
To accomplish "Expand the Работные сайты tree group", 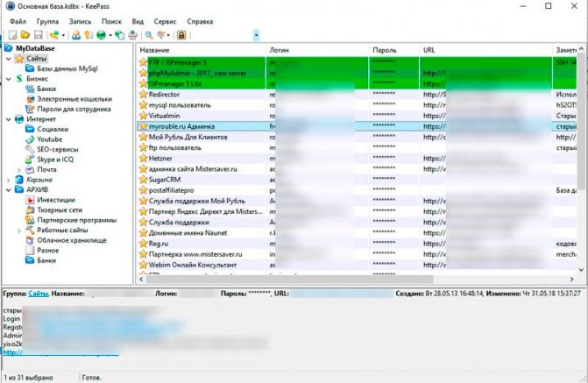I will 19,231.
